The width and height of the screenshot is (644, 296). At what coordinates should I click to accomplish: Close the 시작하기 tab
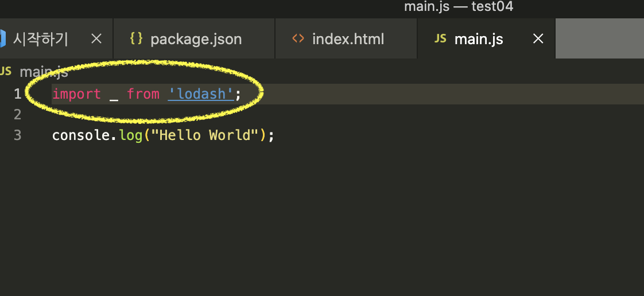click(96, 39)
